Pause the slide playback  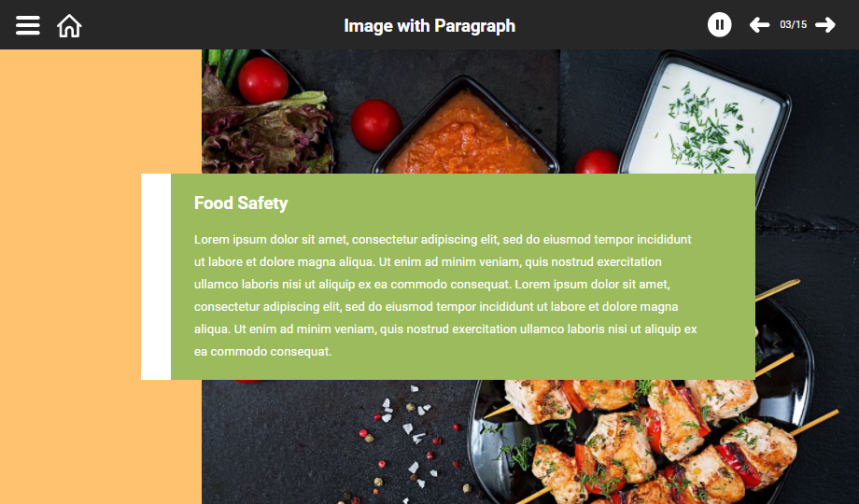click(719, 24)
